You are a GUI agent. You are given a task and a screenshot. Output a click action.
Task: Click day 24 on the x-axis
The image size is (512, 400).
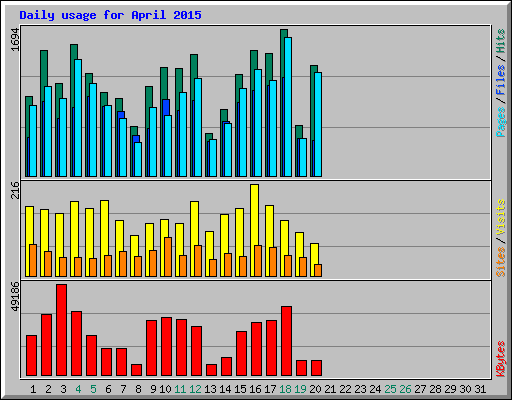(375, 389)
